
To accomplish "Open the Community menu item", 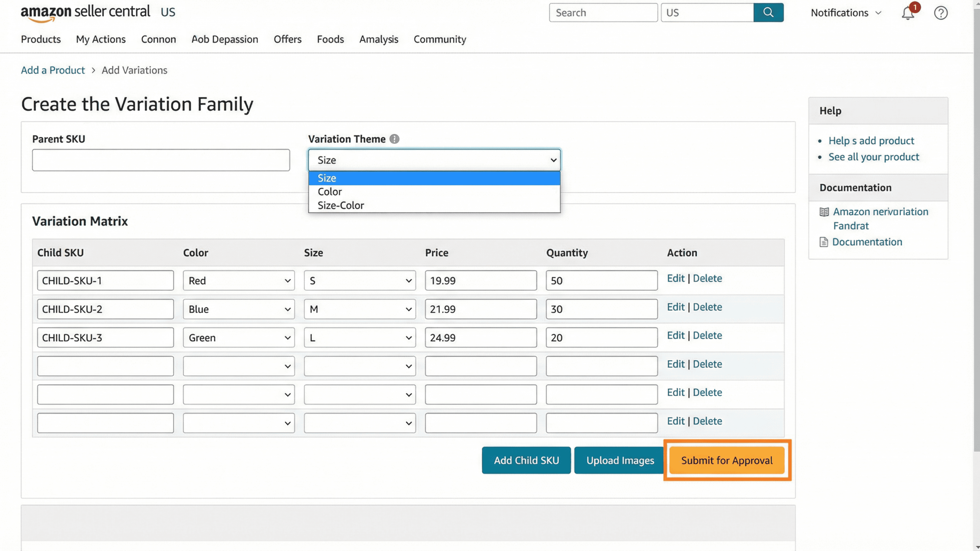I will [440, 39].
